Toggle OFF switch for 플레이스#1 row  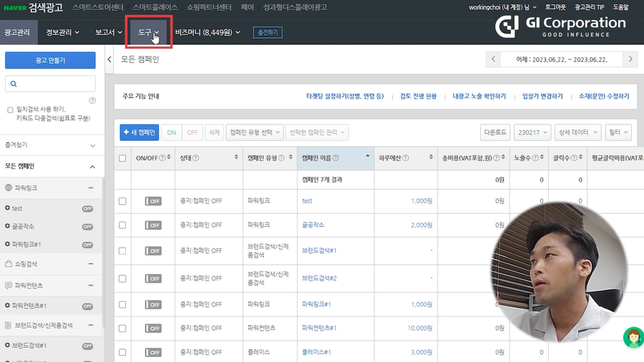click(153, 352)
